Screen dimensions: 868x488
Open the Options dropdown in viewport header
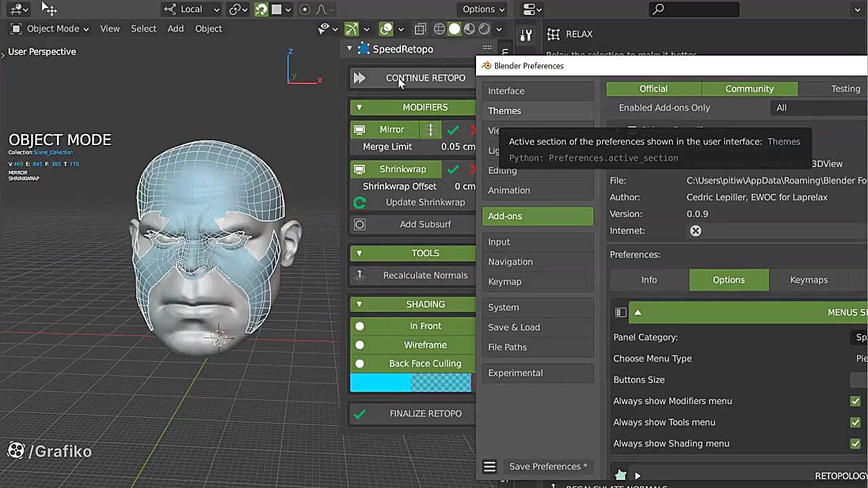tap(484, 9)
